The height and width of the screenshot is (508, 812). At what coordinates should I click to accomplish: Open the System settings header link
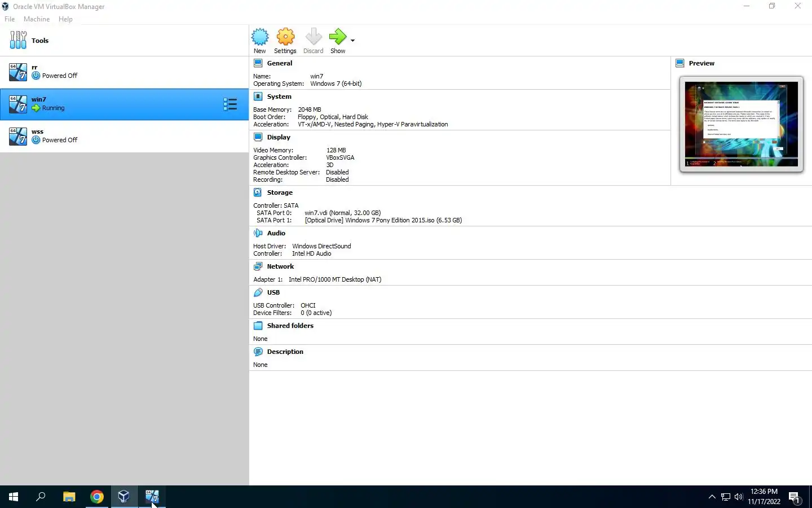(x=279, y=97)
